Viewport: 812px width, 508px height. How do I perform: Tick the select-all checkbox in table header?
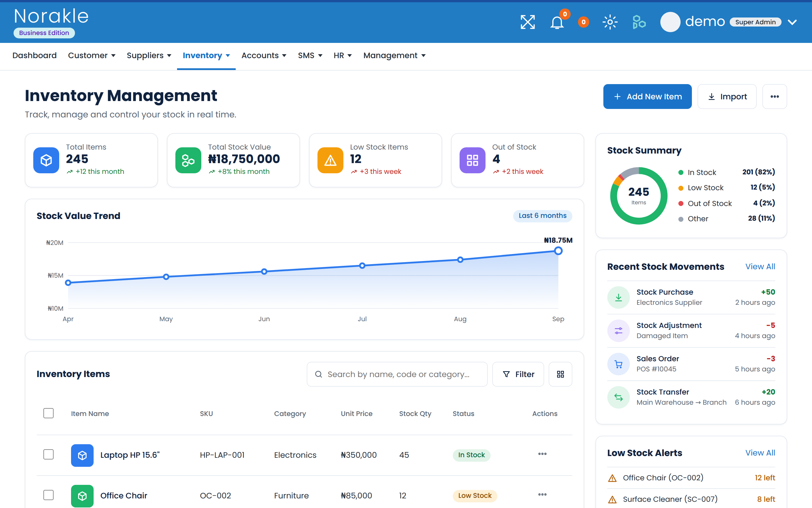pos(48,413)
